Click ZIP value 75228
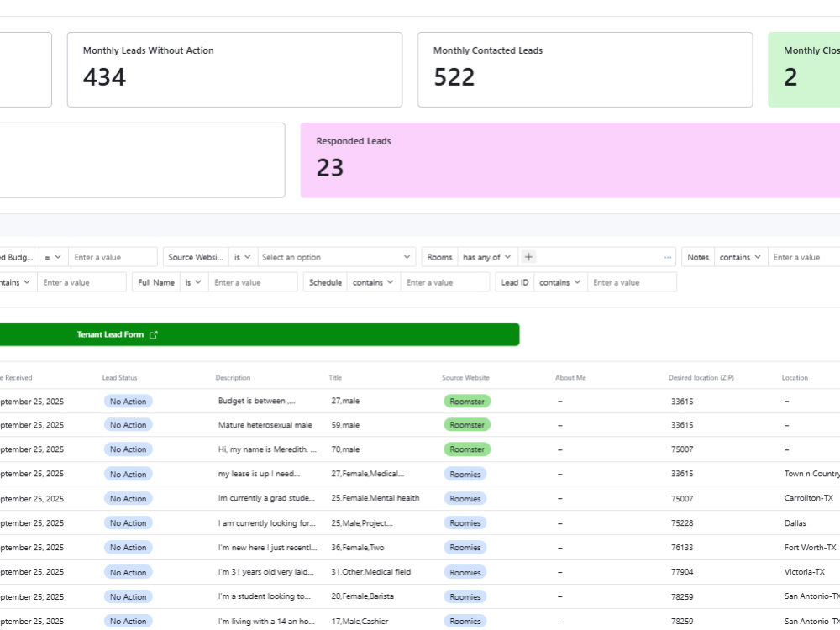The height and width of the screenshot is (630, 840). (x=682, y=523)
